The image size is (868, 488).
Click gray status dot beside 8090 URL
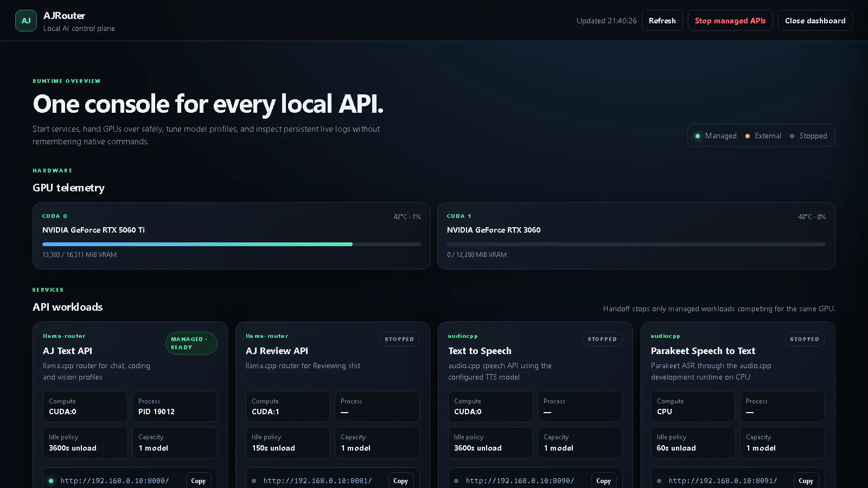coord(456,481)
